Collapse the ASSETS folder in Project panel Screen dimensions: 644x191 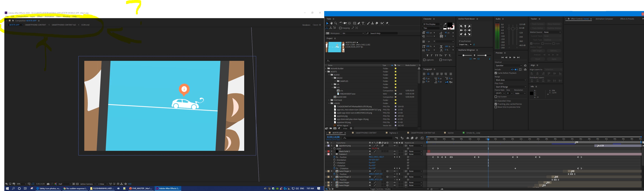click(x=326, y=72)
